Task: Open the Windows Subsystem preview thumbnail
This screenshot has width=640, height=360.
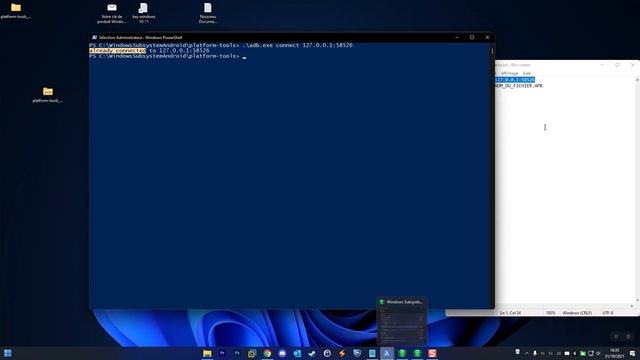Action: click(402, 321)
